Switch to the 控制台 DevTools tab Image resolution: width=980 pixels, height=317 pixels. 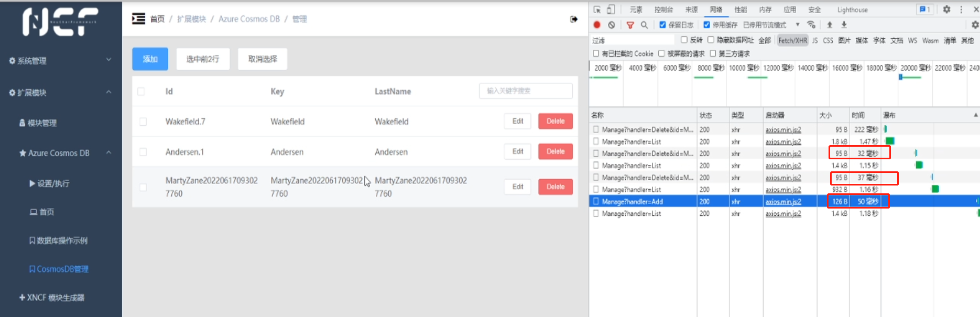pos(663,9)
